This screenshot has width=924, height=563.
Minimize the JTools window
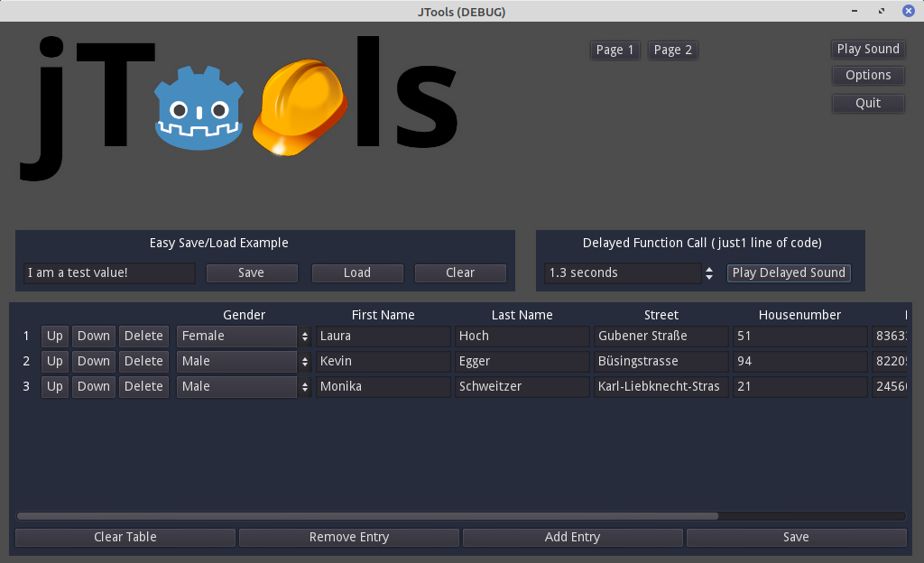click(855, 11)
